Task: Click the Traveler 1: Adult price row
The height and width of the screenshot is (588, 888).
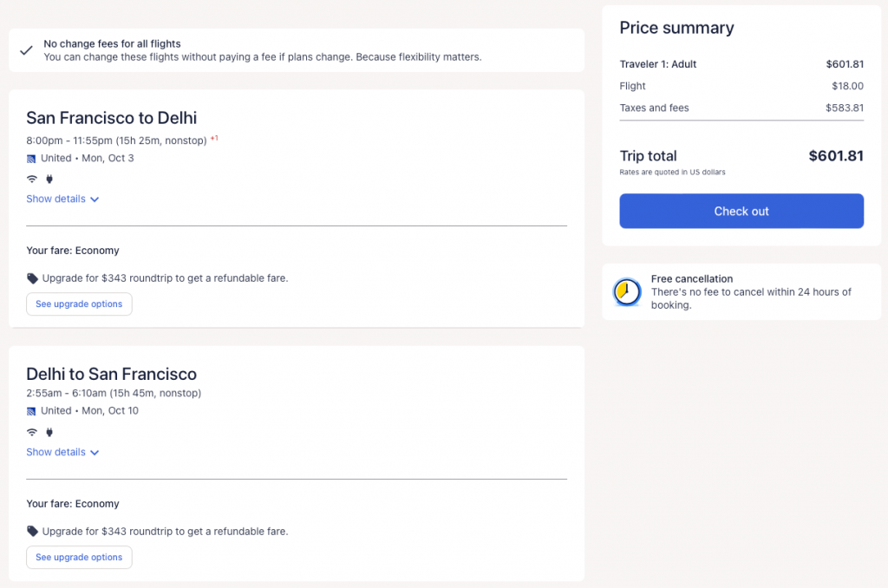Action: 741,64
